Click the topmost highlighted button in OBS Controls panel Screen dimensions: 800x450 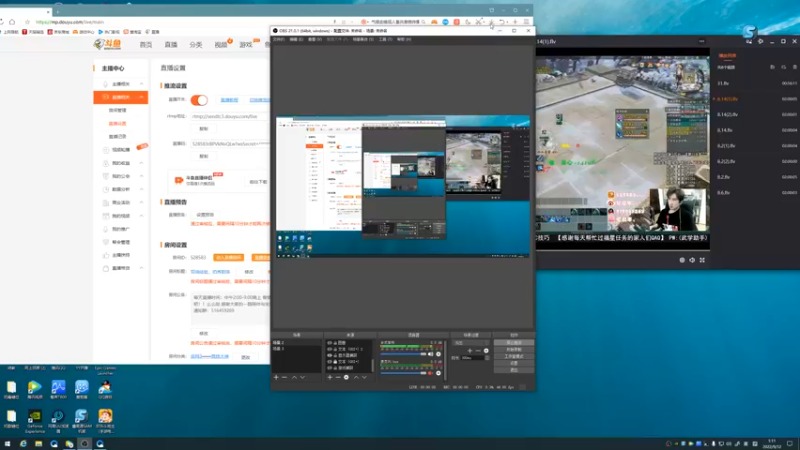tap(514, 342)
